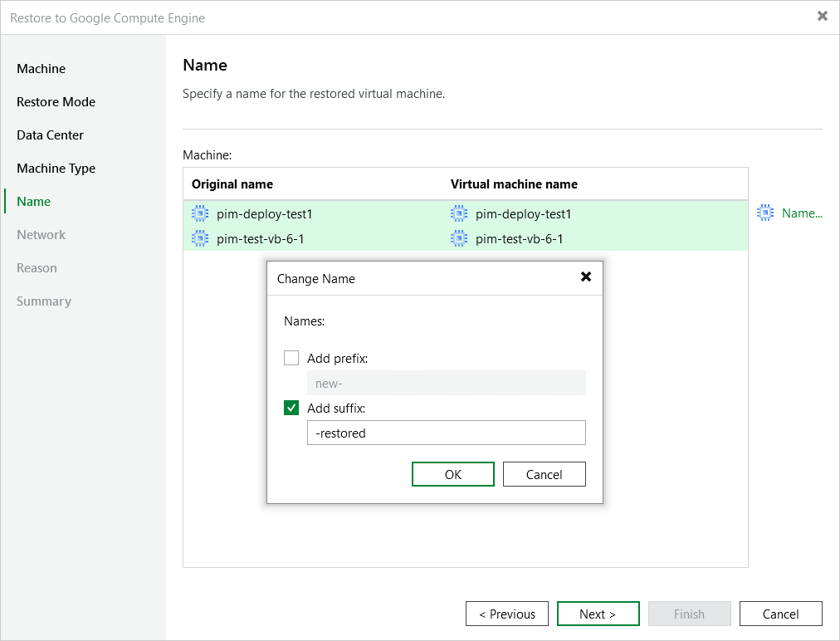The height and width of the screenshot is (641, 840).
Task: Click the disabled prefix field showing new-
Action: coord(447,384)
